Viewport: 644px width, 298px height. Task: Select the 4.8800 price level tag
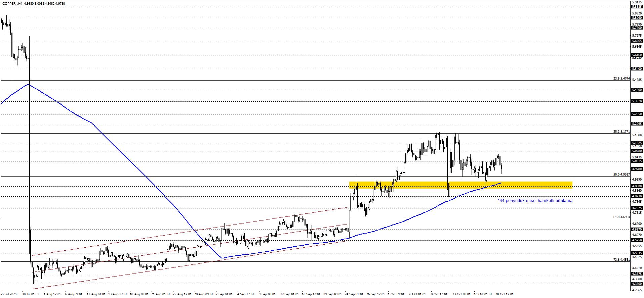click(637, 186)
